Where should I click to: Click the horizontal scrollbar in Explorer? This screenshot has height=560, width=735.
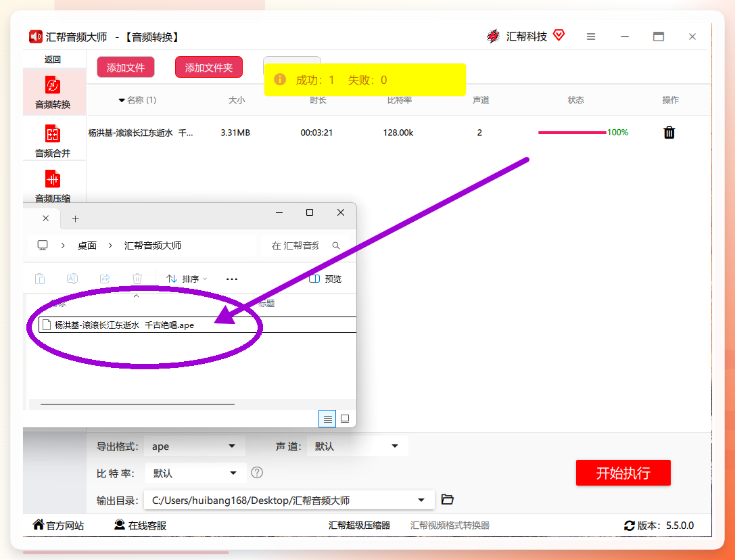pos(137,404)
